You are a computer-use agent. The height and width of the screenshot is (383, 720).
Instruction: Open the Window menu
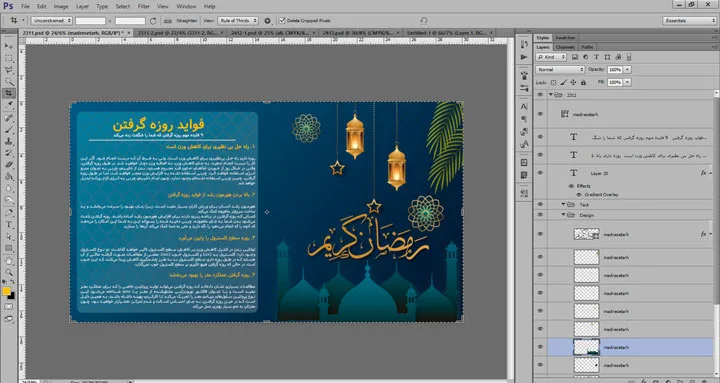[186, 6]
